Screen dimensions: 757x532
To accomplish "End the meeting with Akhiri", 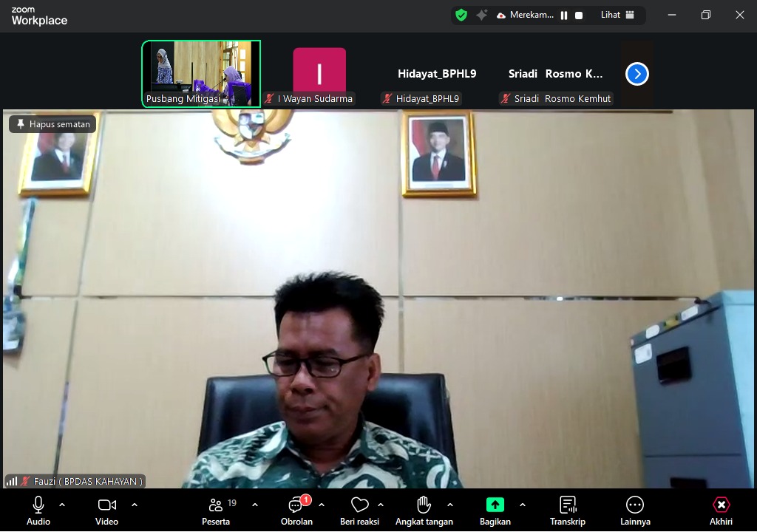I will (721, 510).
